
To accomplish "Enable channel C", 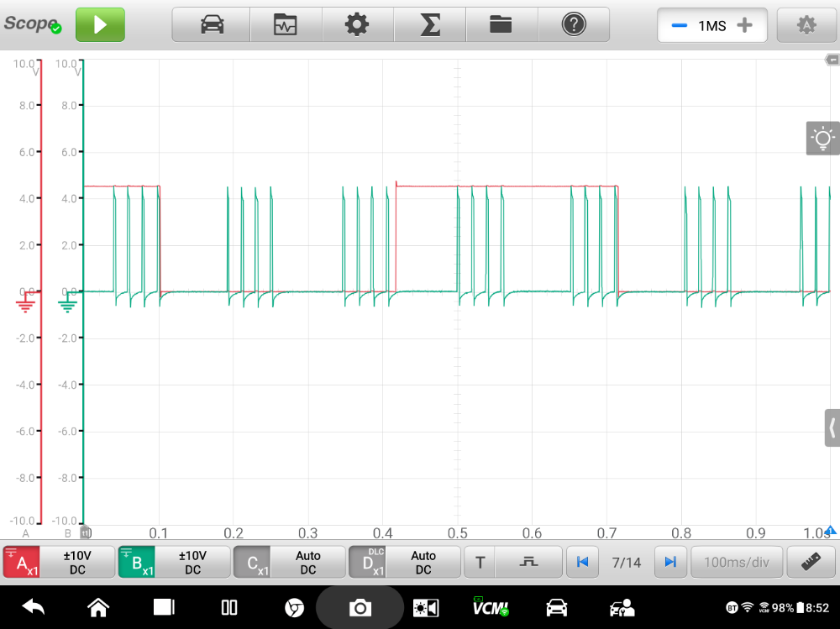I will point(252,562).
